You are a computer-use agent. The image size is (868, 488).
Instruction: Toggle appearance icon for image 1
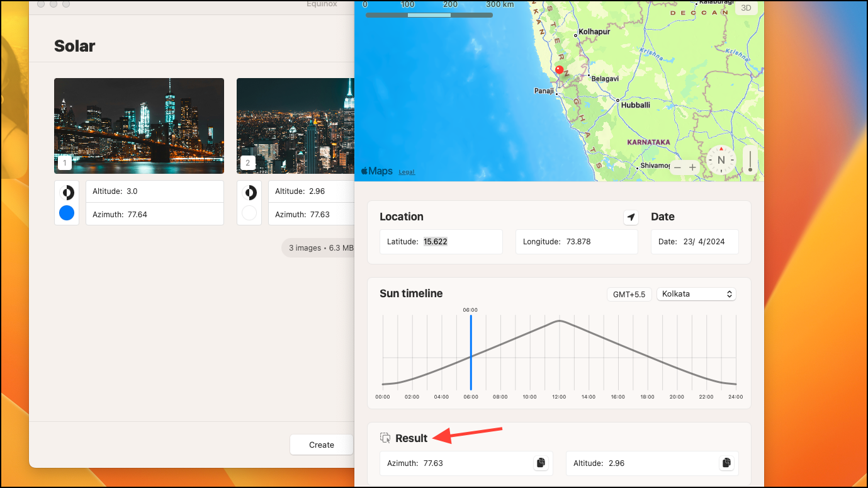click(67, 193)
